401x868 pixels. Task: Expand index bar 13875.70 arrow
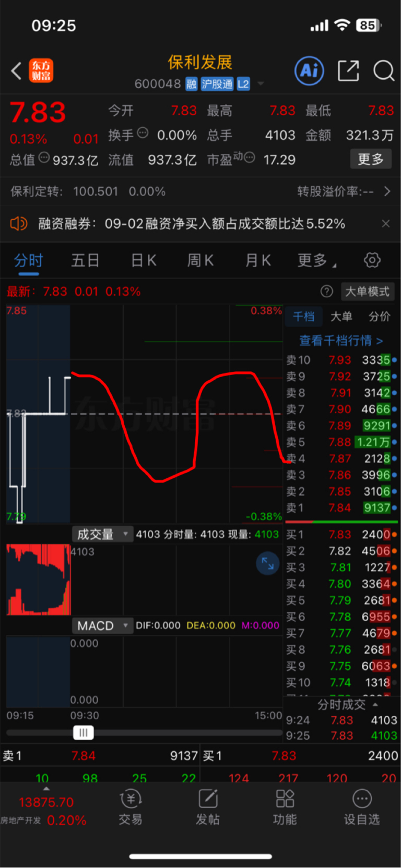click(x=46, y=789)
